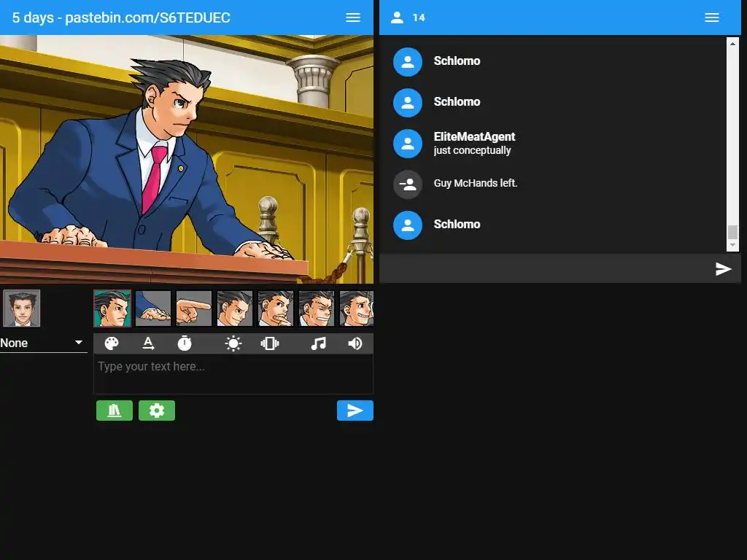Insert a pause with the timer icon
The height and width of the screenshot is (560, 747).
tap(185, 343)
